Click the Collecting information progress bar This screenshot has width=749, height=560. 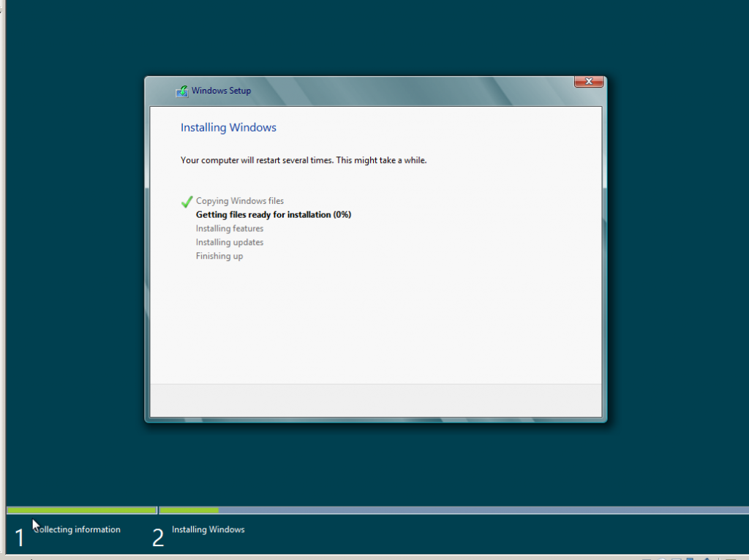pyautogui.click(x=82, y=510)
